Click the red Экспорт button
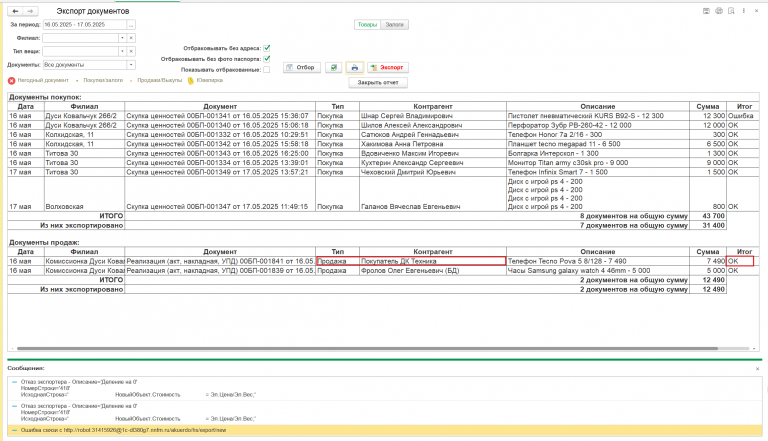This screenshot has height=441, width=768. (388, 68)
